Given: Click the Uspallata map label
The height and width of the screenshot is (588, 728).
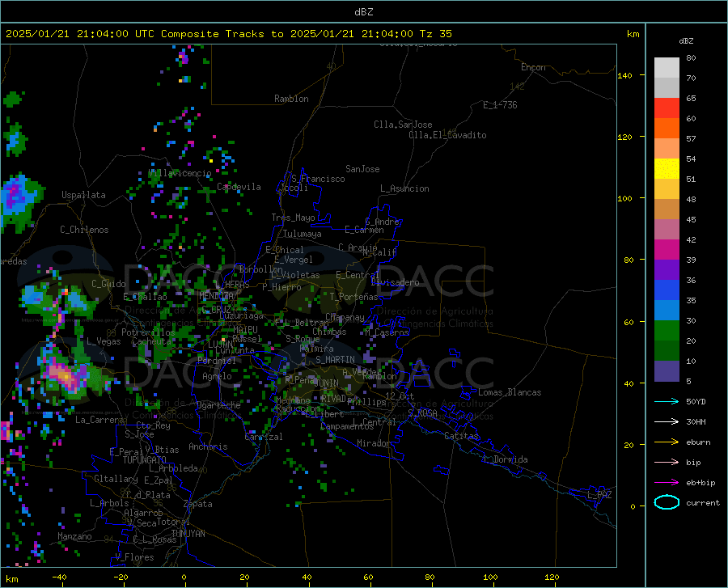Looking at the screenshot, I should (x=83, y=195).
